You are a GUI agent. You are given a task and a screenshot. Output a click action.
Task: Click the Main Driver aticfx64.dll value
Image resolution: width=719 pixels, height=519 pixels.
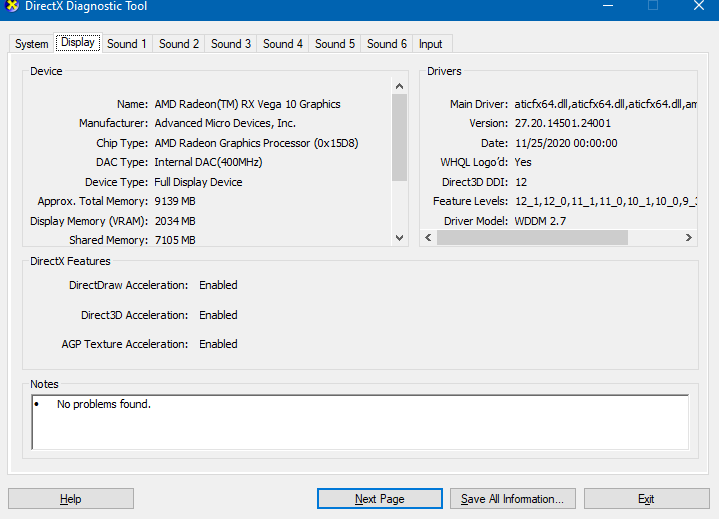[x=606, y=104]
